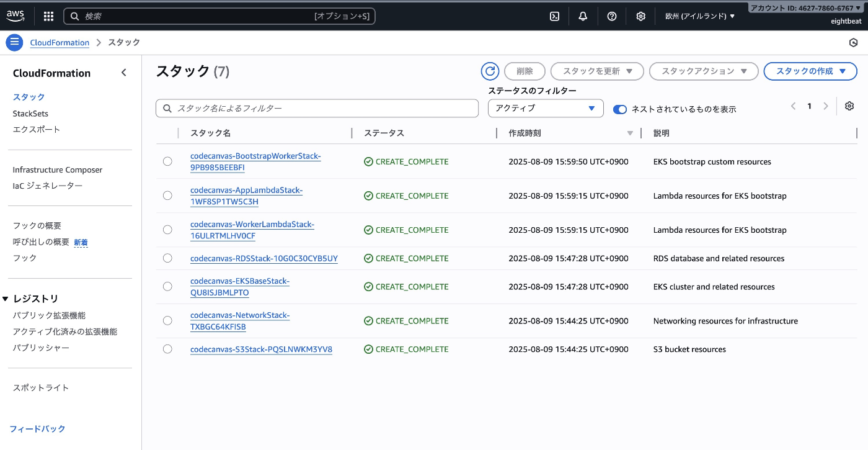The image size is (868, 450).
Task: Open the フィードバック link
Action: [37, 428]
